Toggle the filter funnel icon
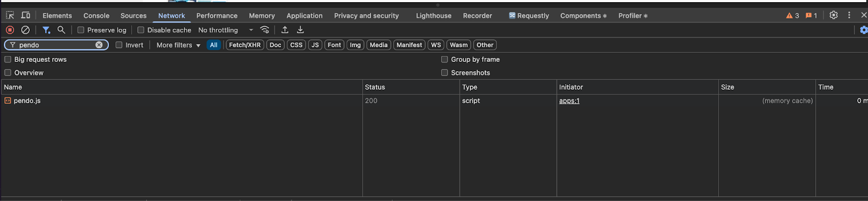Screen dimensions: 868x201 [x=46, y=30]
